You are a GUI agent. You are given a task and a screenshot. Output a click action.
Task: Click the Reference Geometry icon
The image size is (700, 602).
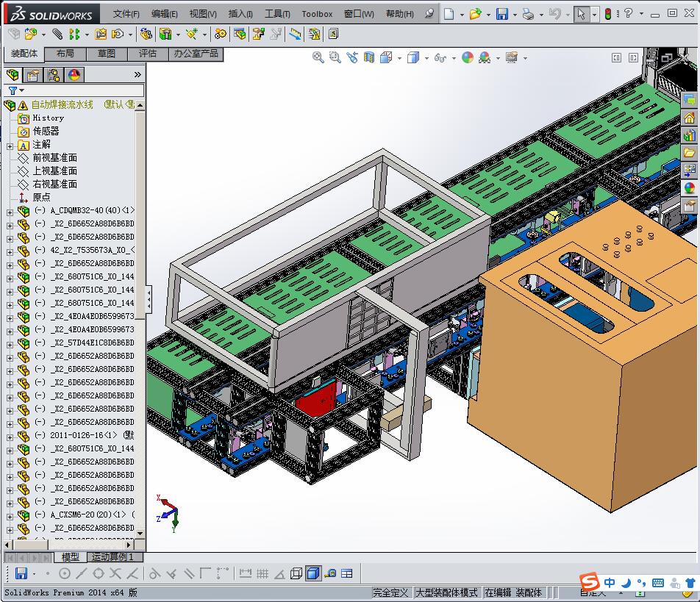pos(192,34)
